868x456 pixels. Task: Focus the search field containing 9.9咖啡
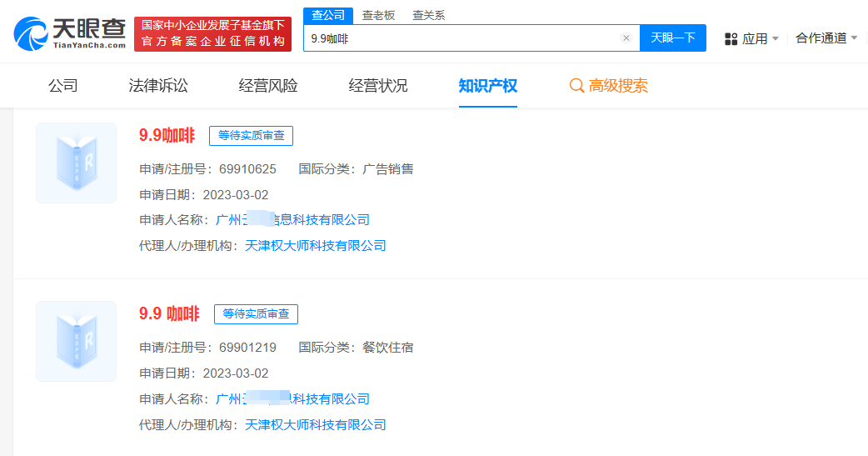coord(471,38)
